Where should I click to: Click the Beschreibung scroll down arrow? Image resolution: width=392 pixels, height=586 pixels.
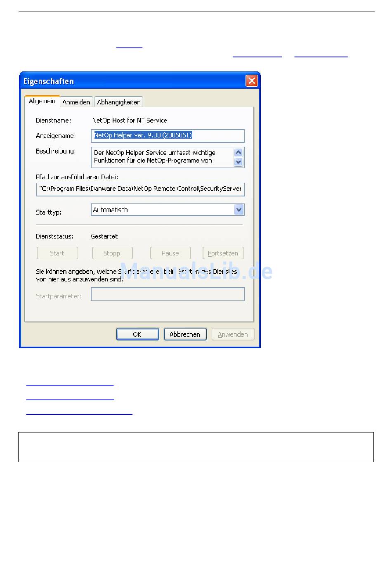pyautogui.click(x=239, y=162)
